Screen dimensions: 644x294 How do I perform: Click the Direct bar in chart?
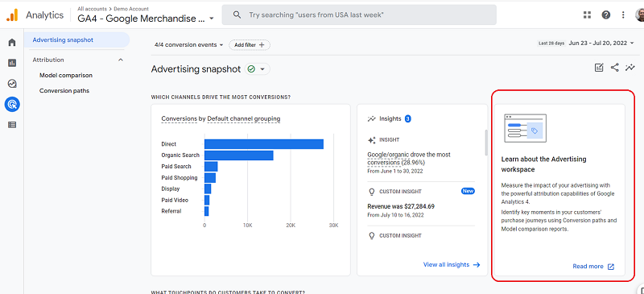click(x=264, y=144)
